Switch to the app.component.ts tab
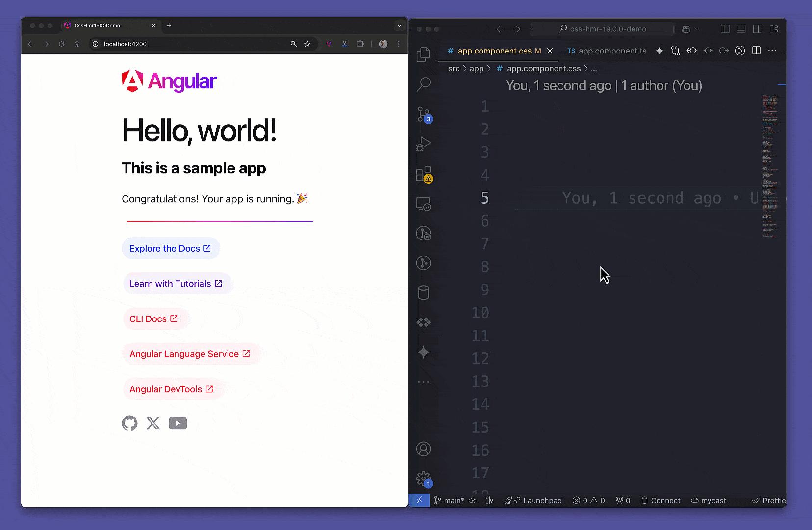The height and width of the screenshot is (530, 812). pos(612,51)
